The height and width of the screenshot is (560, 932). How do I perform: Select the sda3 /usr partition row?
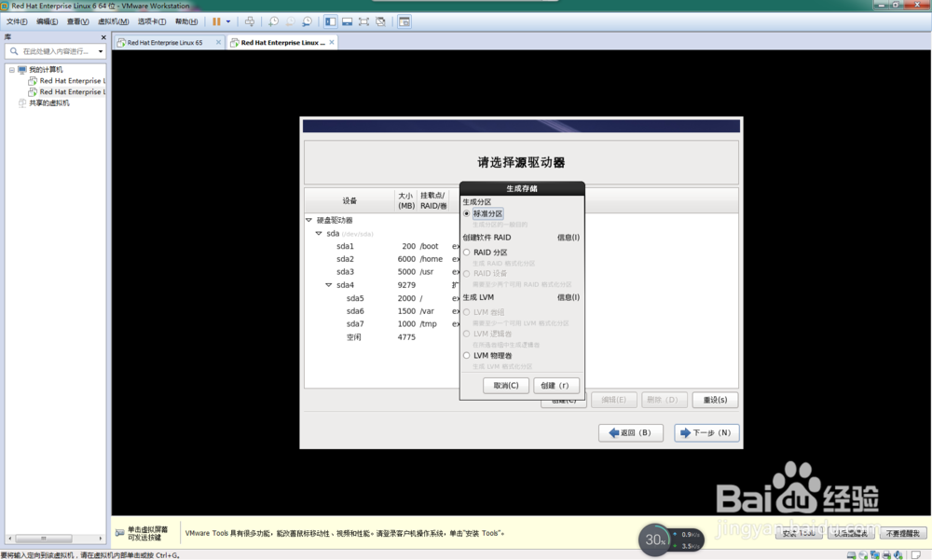383,272
